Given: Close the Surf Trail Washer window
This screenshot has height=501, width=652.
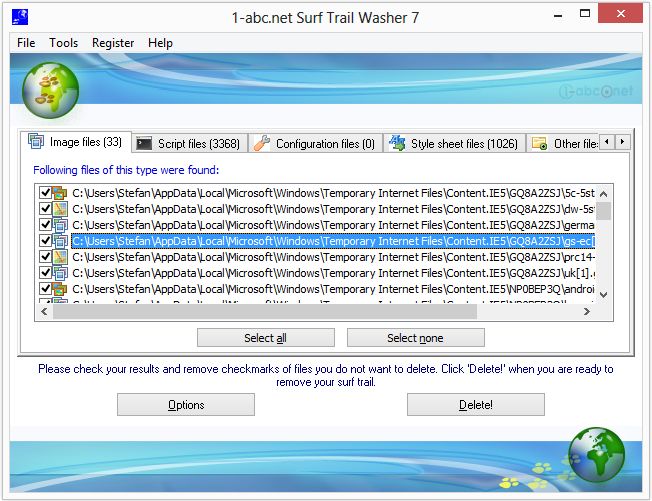Looking at the screenshot, I should 620,13.
